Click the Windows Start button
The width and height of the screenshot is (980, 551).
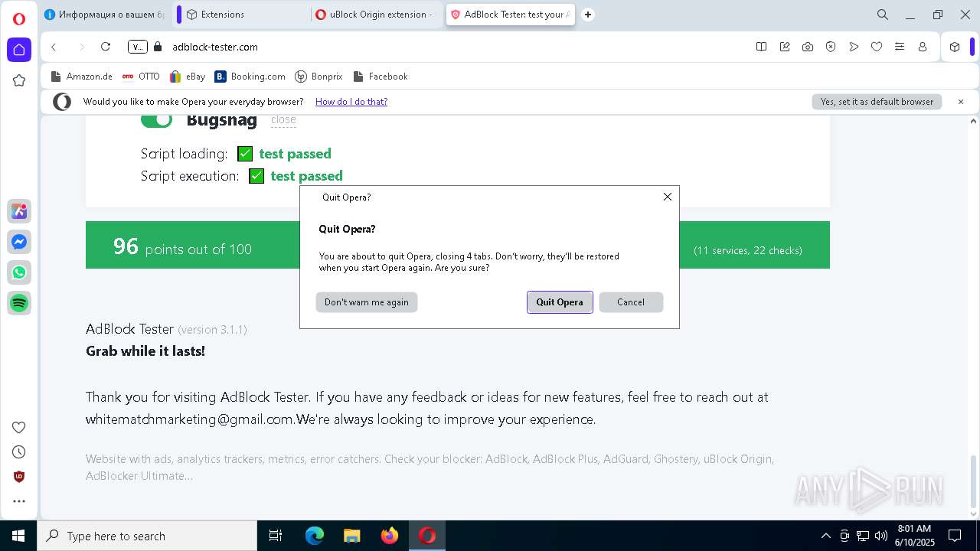point(18,536)
